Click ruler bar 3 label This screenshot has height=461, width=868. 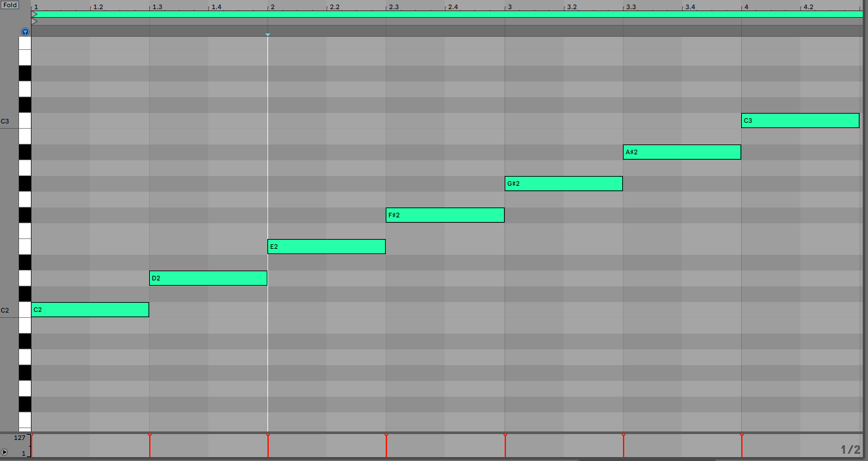point(509,7)
